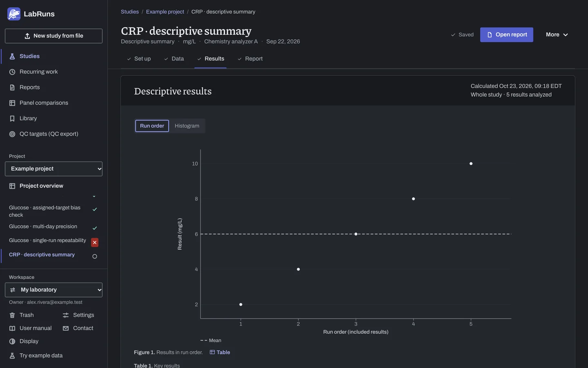Open Glucose multi-day precision study
Image resolution: width=588 pixels, height=368 pixels.
(x=43, y=227)
